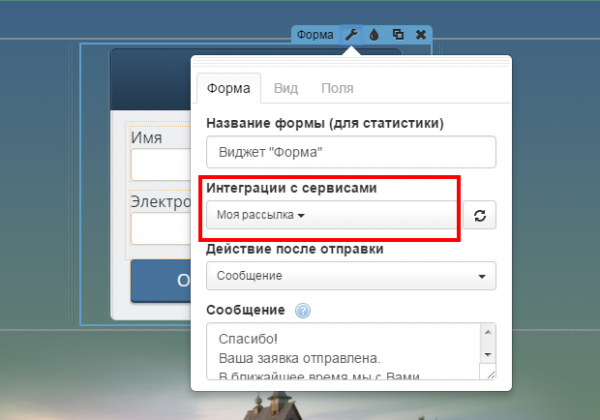This screenshot has height=420, width=600.
Task: Click the Название формы input field
Action: 350,152
